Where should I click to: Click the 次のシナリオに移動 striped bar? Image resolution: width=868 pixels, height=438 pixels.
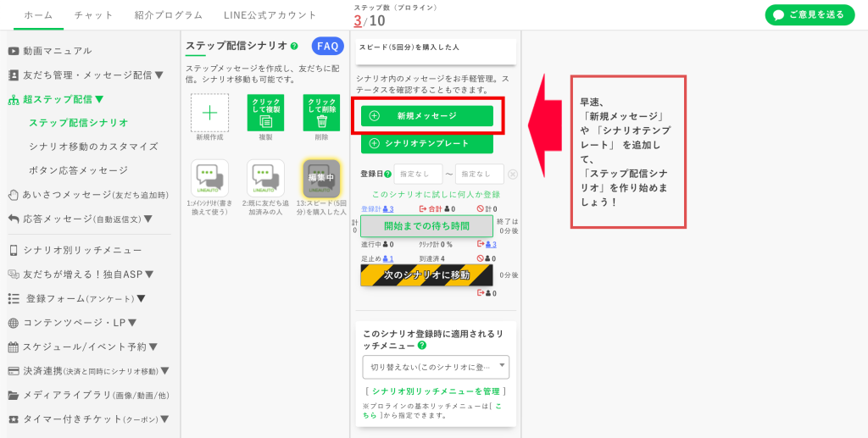pos(427,274)
